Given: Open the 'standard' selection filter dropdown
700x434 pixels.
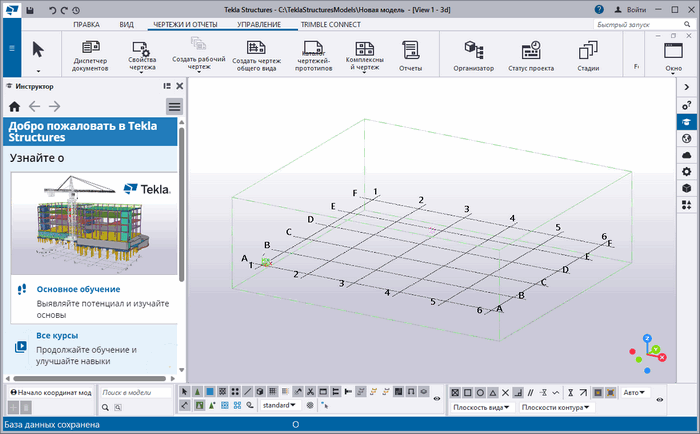Looking at the screenshot, I should (279, 406).
